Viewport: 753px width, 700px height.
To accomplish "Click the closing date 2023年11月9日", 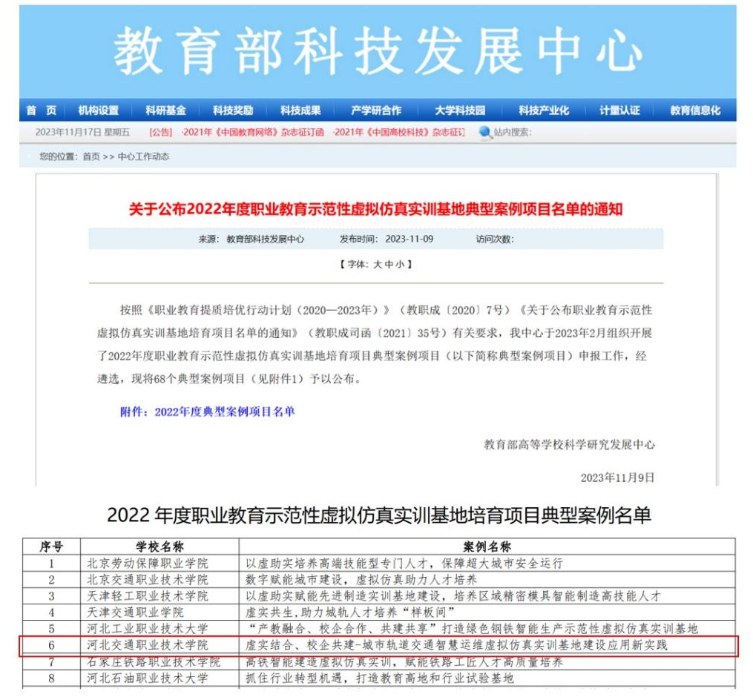I will point(617,478).
